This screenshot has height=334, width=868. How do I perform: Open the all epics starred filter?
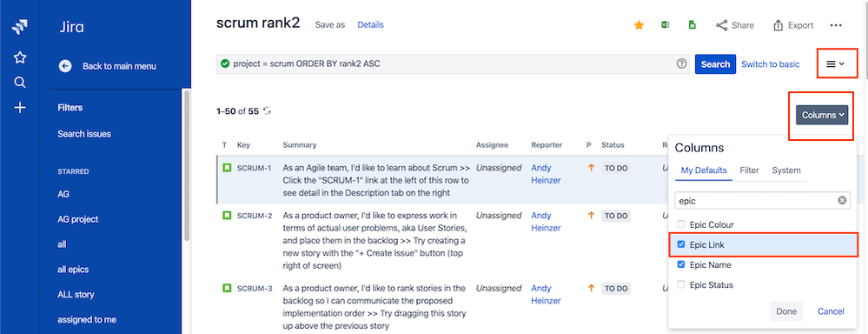tap(73, 270)
